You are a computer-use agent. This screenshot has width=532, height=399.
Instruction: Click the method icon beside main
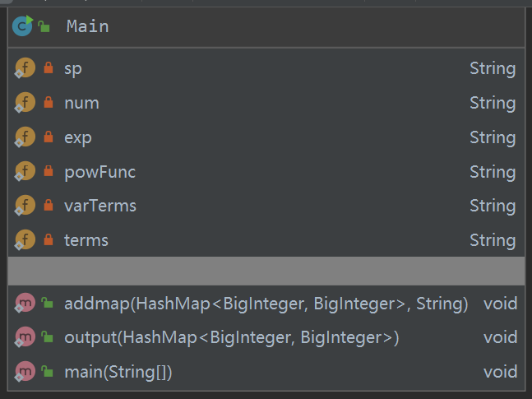(x=25, y=372)
